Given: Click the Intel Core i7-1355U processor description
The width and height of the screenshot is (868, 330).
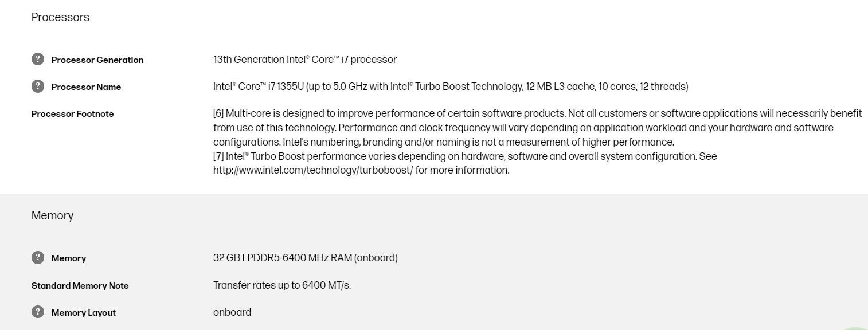Looking at the screenshot, I should [451, 87].
